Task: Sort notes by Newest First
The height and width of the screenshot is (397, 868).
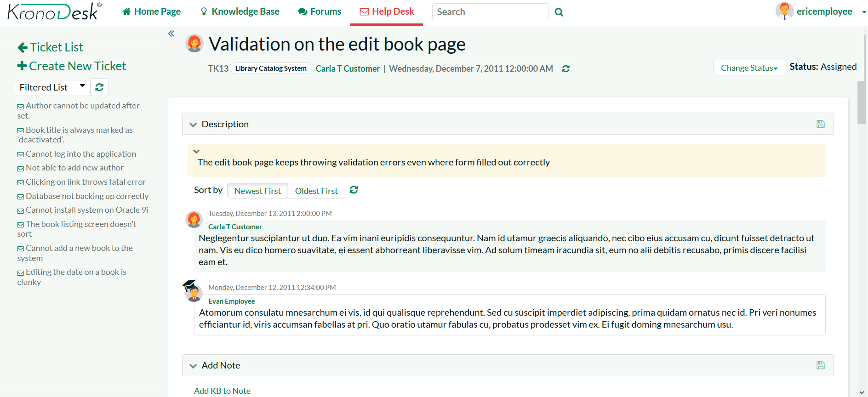Action: coord(257,191)
